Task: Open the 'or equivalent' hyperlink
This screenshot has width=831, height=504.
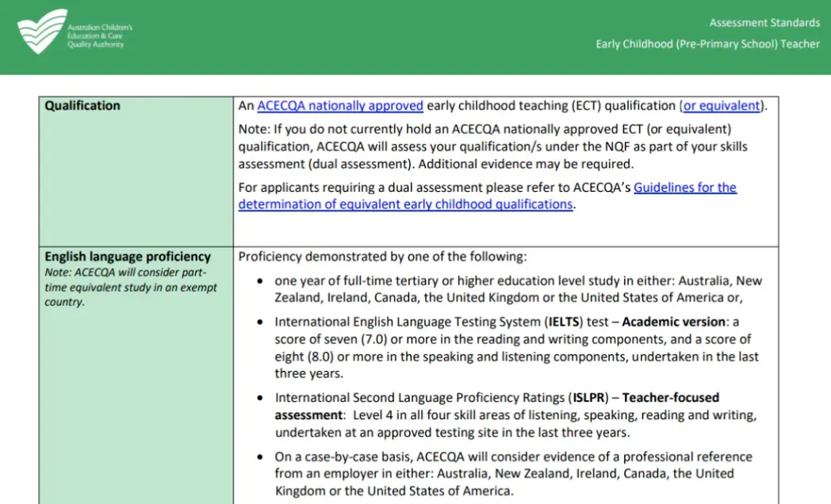Action: (x=722, y=106)
